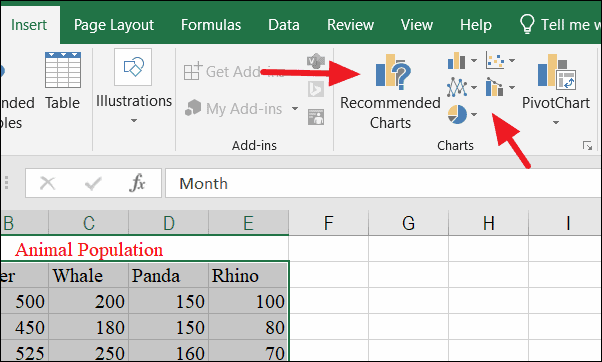Insert a pie or doughnut chart

click(x=457, y=114)
